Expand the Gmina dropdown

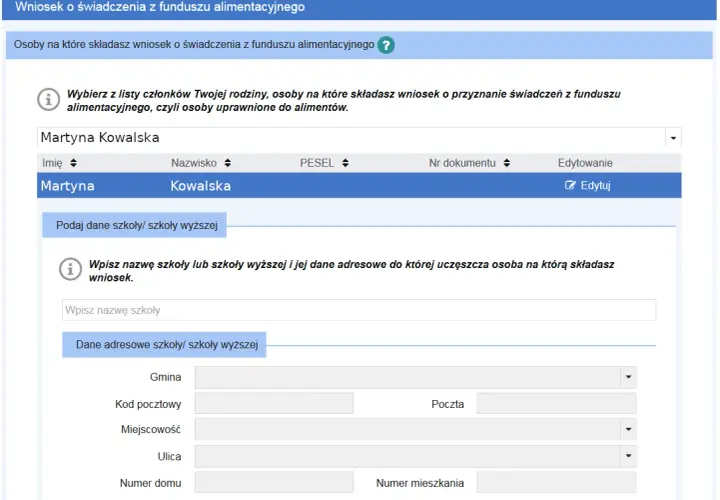[629, 377]
